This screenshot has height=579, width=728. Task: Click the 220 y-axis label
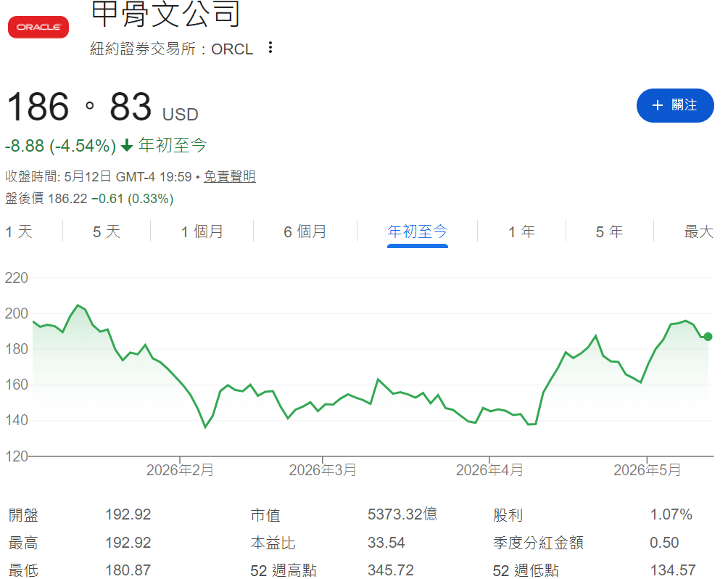click(16, 278)
